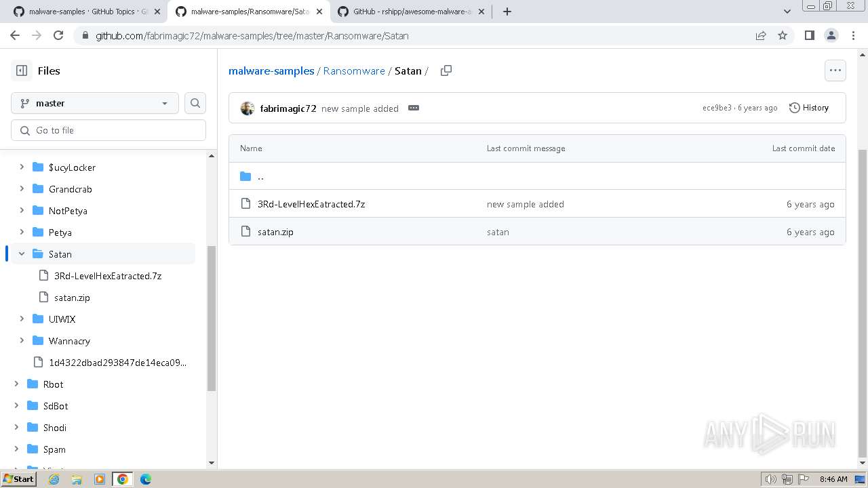Open 3Rd-LevelHexEatracted.7z in the file tree

[x=108, y=276]
